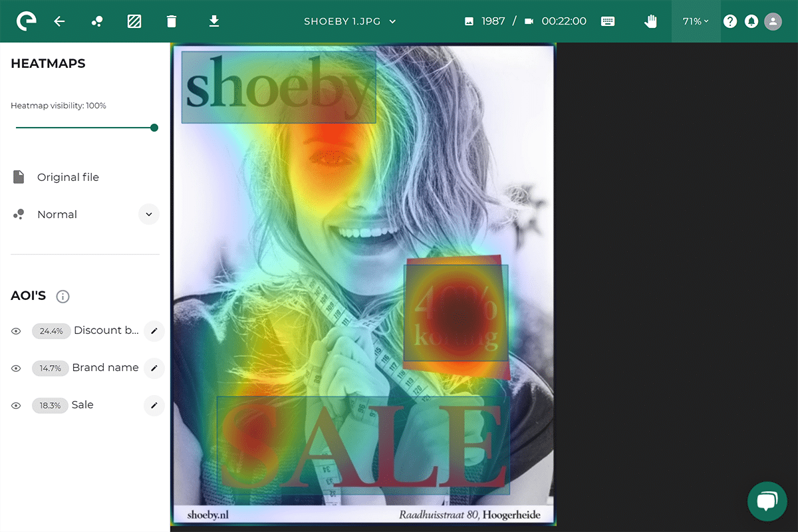
Task: Toggle visibility of the Discount AOI
Action: [17, 331]
